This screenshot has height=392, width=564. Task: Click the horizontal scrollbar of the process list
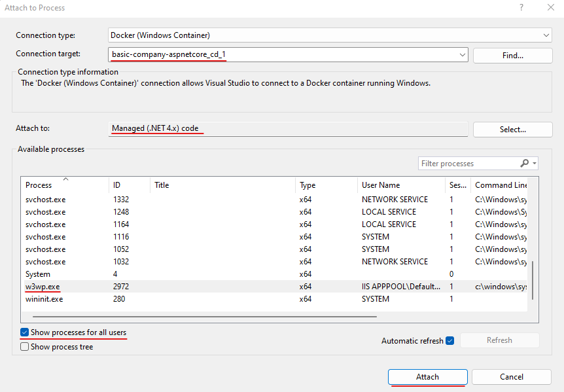click(205, 317)
